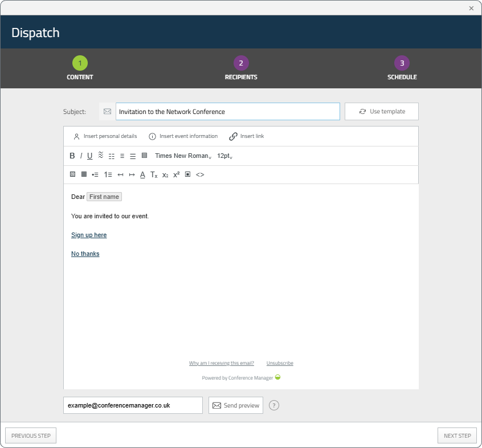Open the text color A picker
The height and width of the screenshot is (448, 482).
pyautogui.click(x=142, y=174)
